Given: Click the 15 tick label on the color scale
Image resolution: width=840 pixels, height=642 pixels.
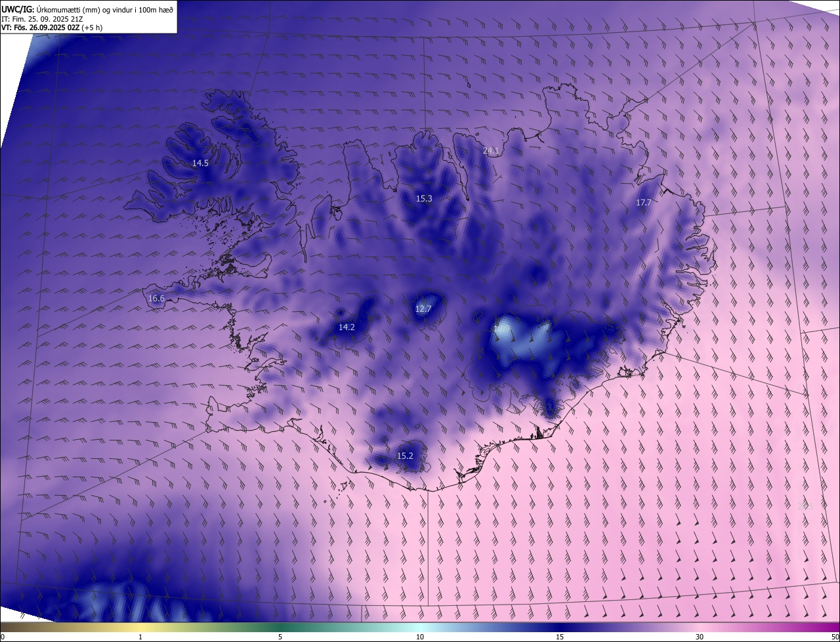Looking at the screenshot, I should coord(560,637).
